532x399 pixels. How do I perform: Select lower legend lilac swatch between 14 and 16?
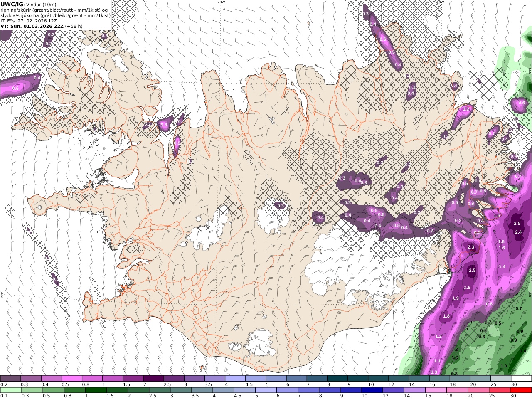[414, 390]
